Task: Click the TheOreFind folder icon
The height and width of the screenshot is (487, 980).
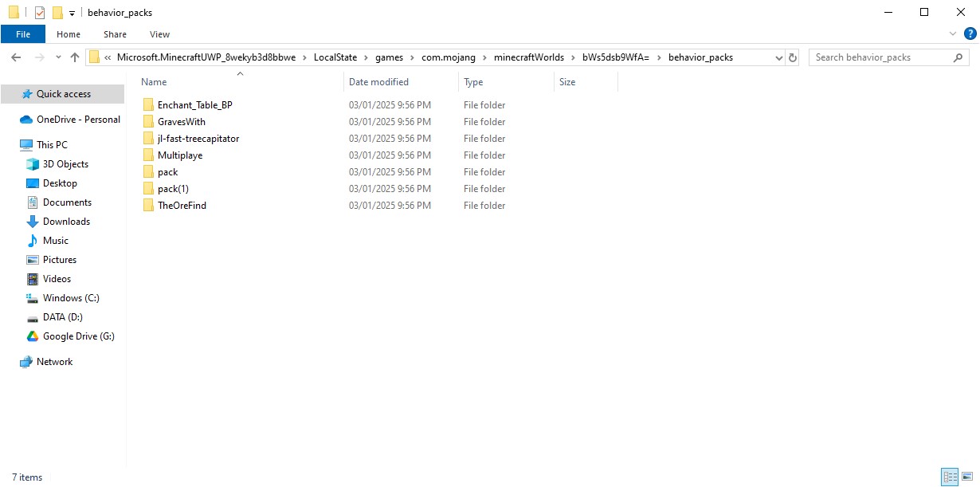Action: click(x=148, y=206)
